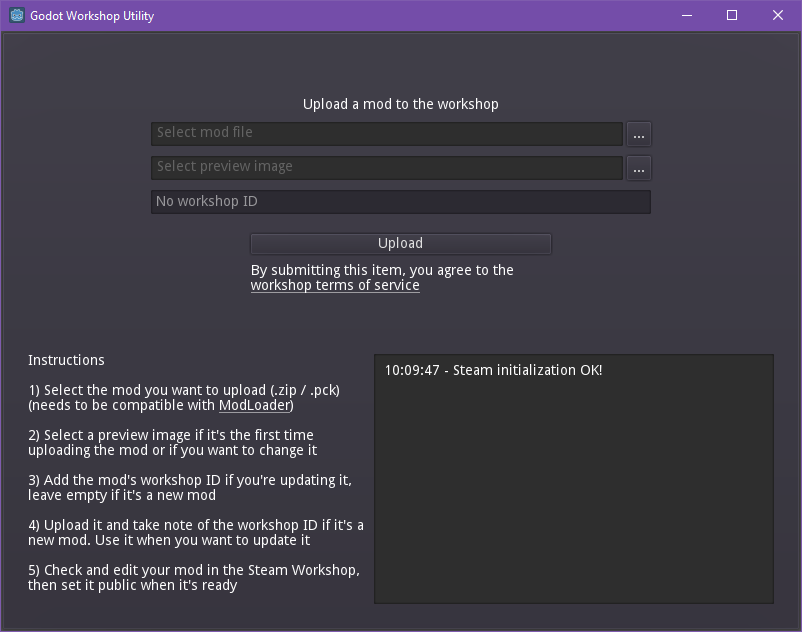Viewport: 802px width, 632px height.
Task: Click the Instructions heading
Action: tap(66, 360)
